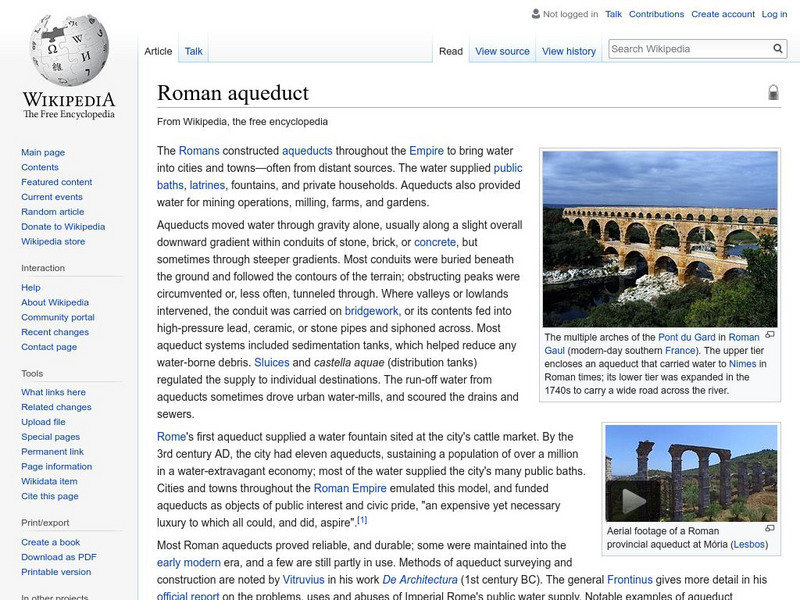Follow the Frontinus link

pyautogui.click(x=630, y=580)
